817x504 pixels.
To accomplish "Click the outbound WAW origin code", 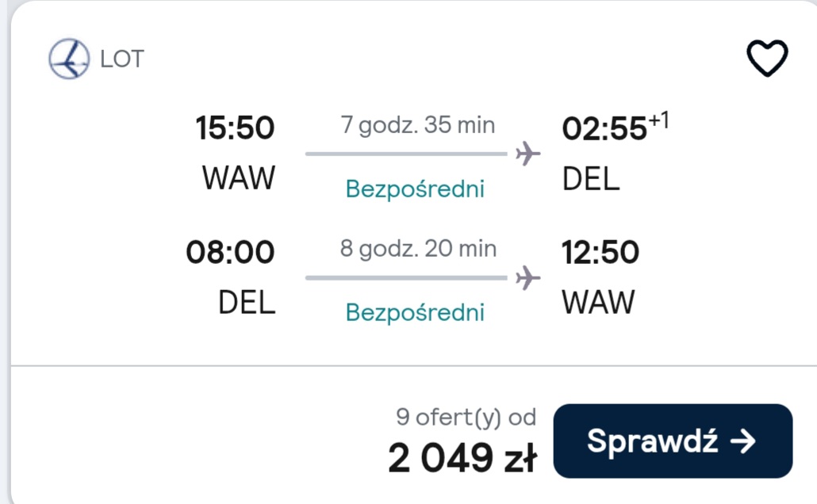I will tap(239, 178).
